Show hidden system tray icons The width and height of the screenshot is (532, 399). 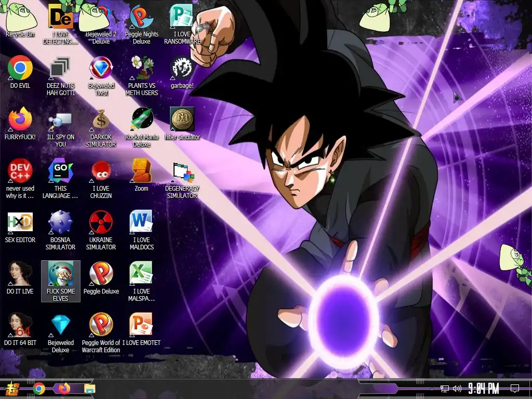[432, 389]
